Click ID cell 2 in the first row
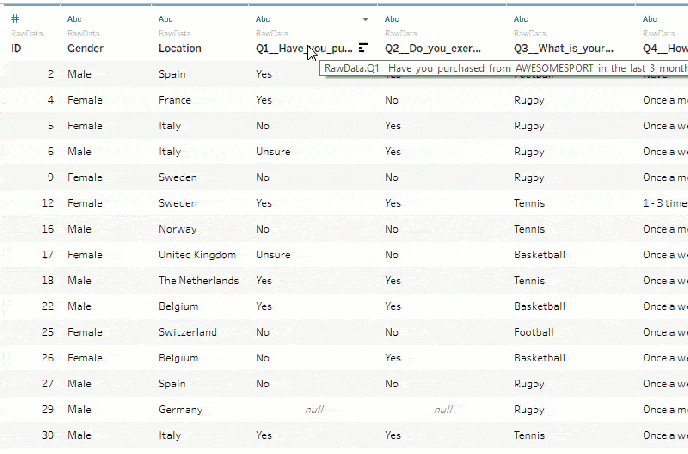Viewport: 688px width, 454px height. point(51,74)
